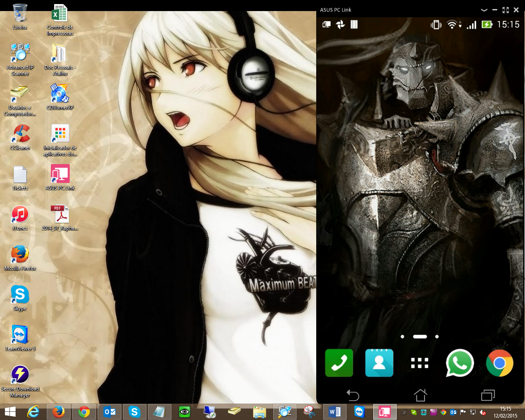525x420 pixels.
Task: Launch Chrome on the phone home screen
Action: (500, 363)
